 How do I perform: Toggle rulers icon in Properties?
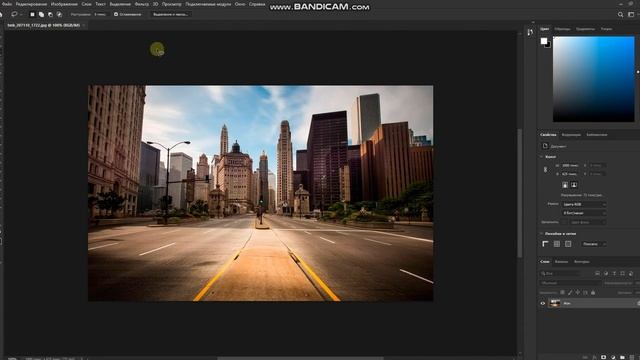tap(545, 244)
